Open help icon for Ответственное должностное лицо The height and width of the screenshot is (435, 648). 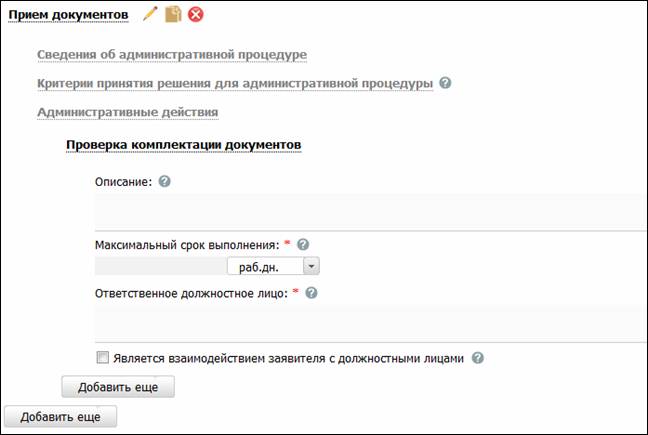point(311,293)
